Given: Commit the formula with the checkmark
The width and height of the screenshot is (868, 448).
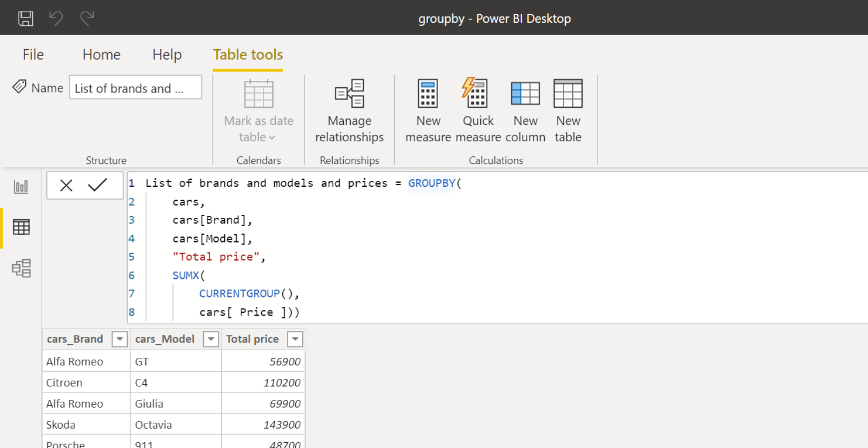Looking at the screenshot, I should coord(97,186).
